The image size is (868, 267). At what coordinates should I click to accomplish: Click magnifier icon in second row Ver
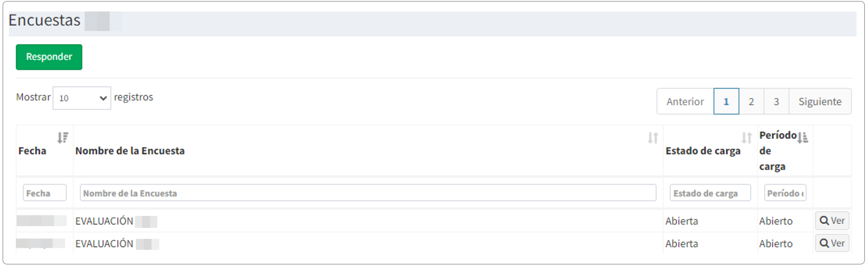pyautogui.click(x=824, y=244)
